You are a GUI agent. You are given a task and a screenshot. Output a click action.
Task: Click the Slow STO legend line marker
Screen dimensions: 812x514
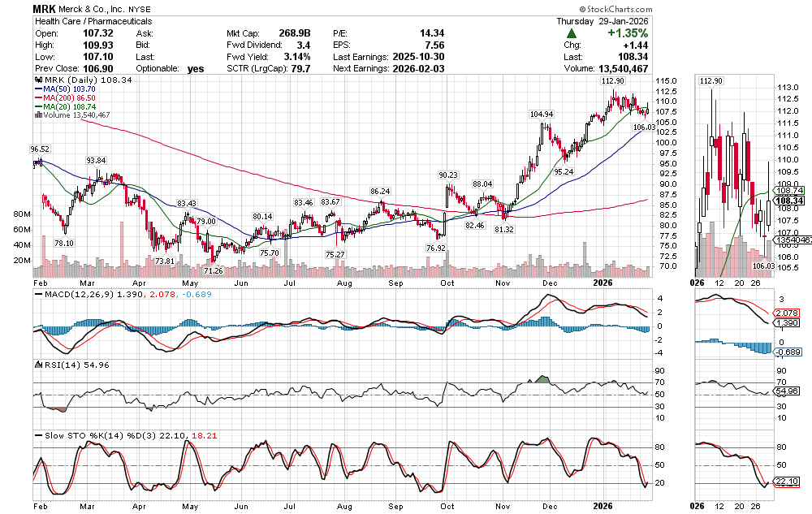[x=37, y=436]
